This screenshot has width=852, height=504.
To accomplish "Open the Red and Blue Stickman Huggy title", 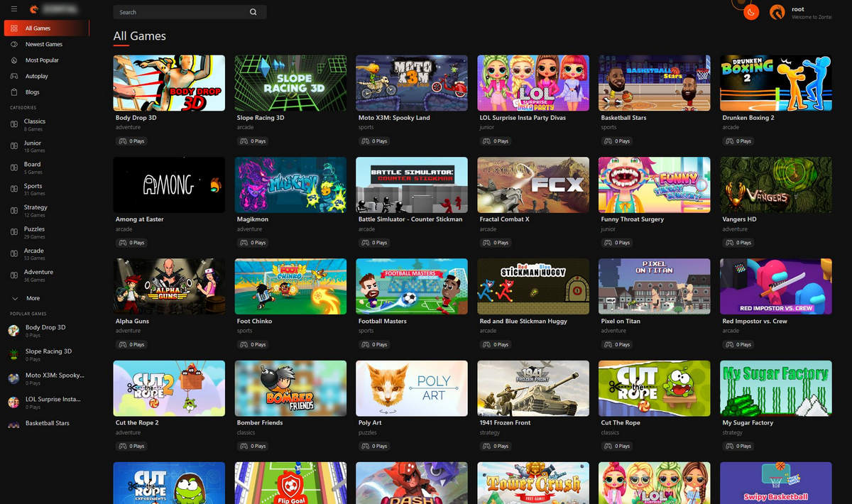I will (523, 321).
